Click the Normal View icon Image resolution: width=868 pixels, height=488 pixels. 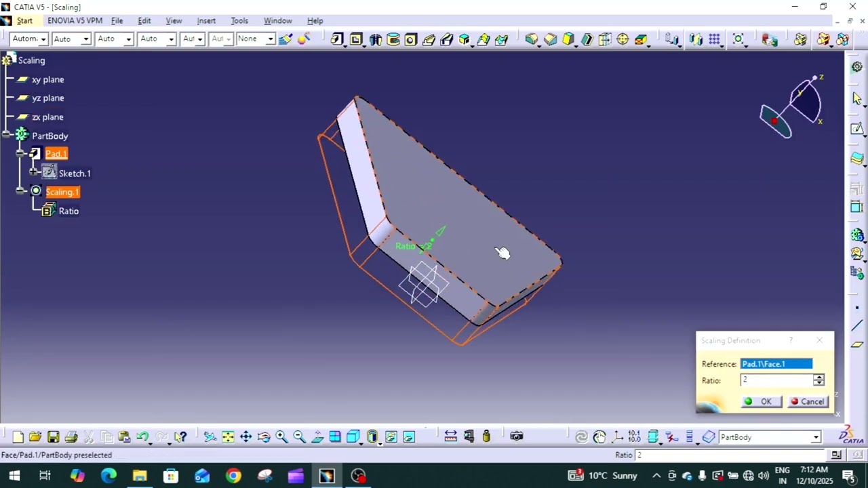pos(317,437)
